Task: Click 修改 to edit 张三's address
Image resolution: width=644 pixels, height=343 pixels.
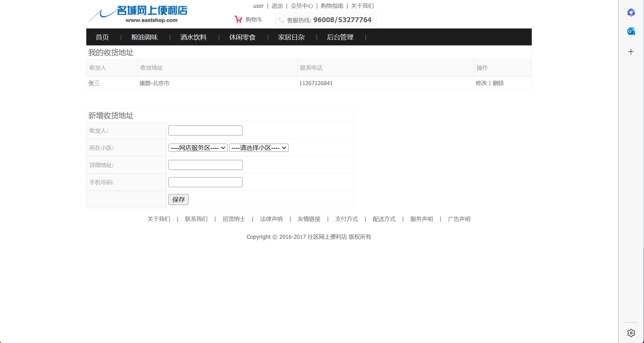Action: pos(481,83)
